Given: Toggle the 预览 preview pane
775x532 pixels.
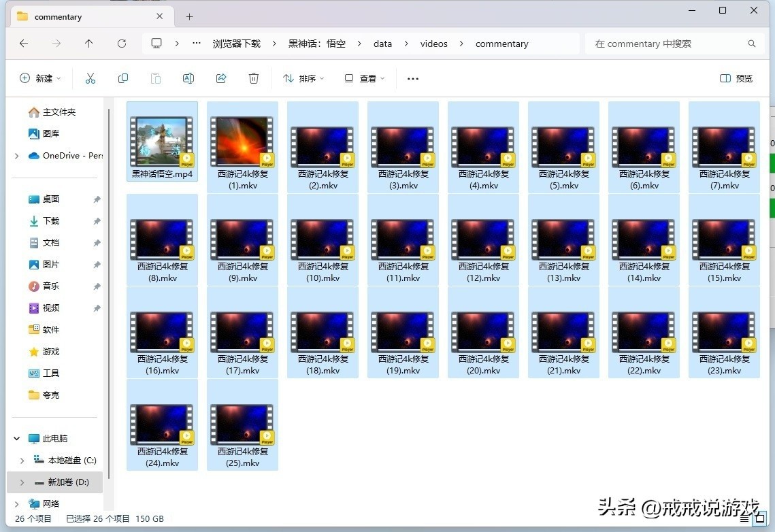Looking at the screenshot, I should (x=736, y=78).
